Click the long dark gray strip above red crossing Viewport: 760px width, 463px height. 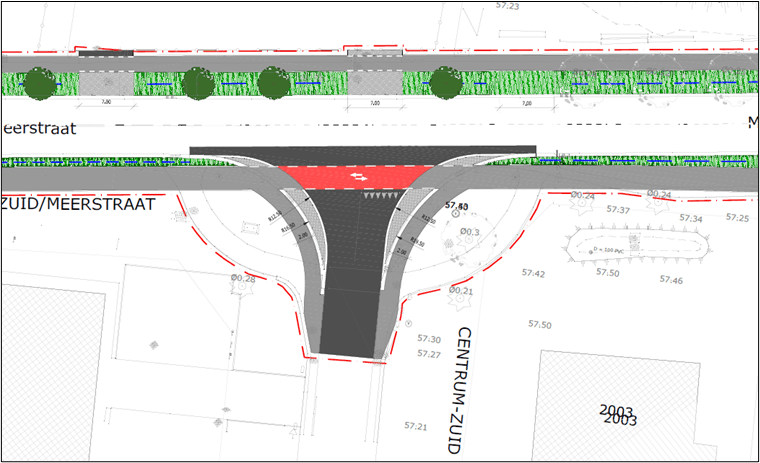363,150
